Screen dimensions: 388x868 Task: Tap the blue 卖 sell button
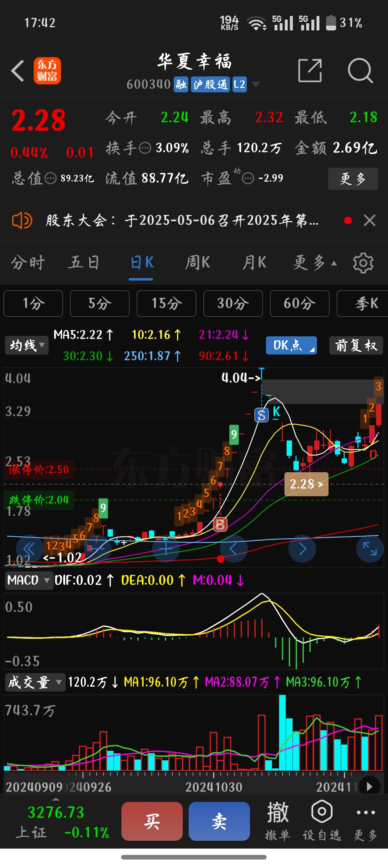(219, 821)
